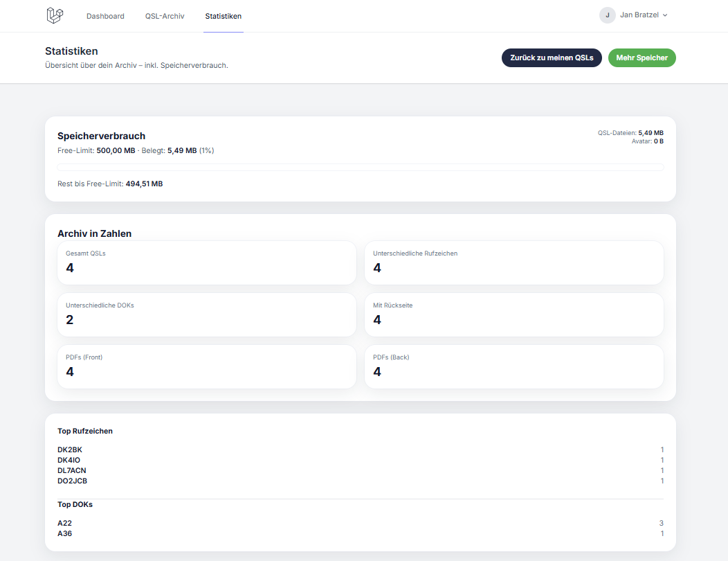Select DOK A36 in Top DOKs
This screenshot has height=561, width=728.
pyautogui.click(x=65, y=533)
